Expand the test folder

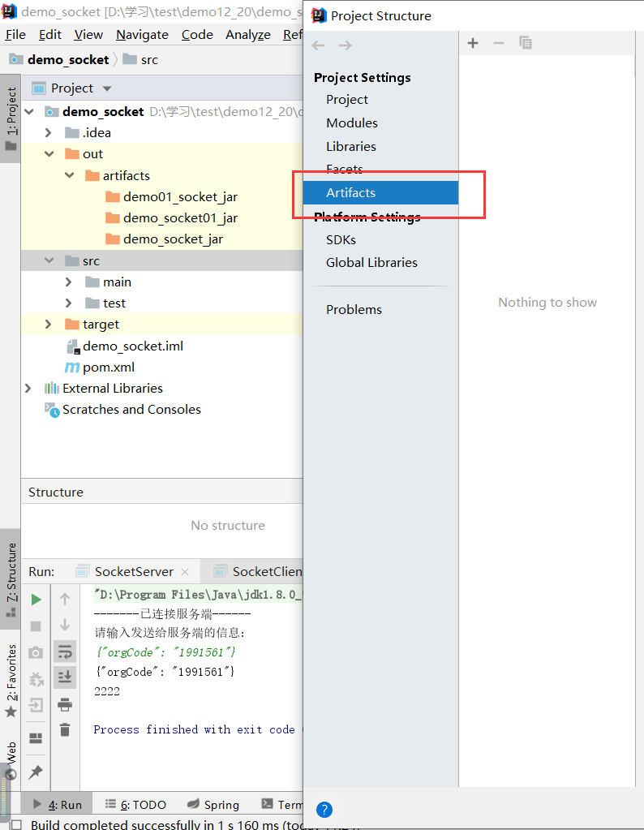(69, 303)
